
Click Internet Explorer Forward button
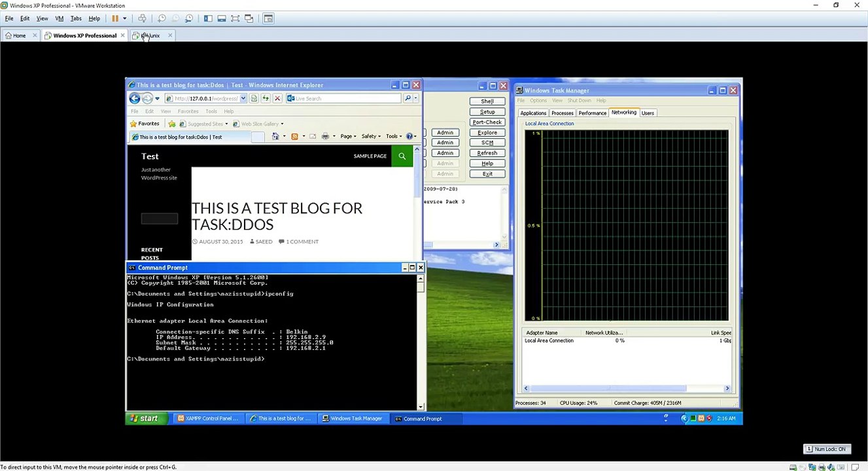pos(147,98)
